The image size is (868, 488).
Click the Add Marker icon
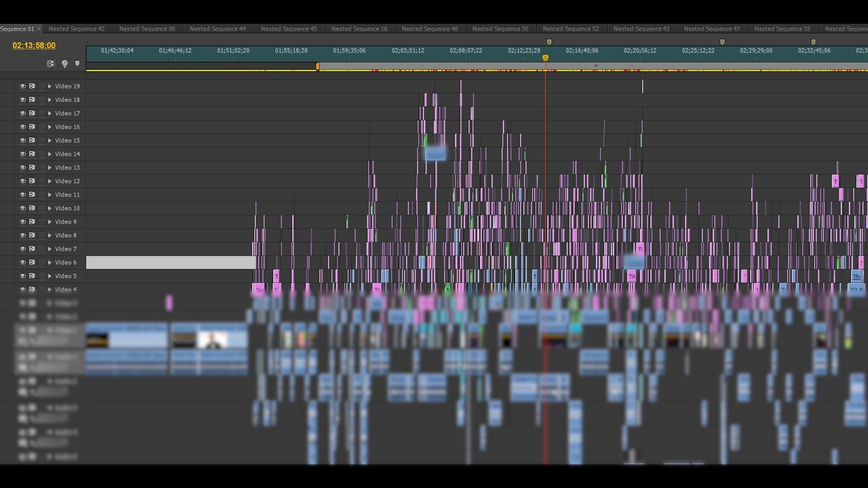click(x=77, y=63)
